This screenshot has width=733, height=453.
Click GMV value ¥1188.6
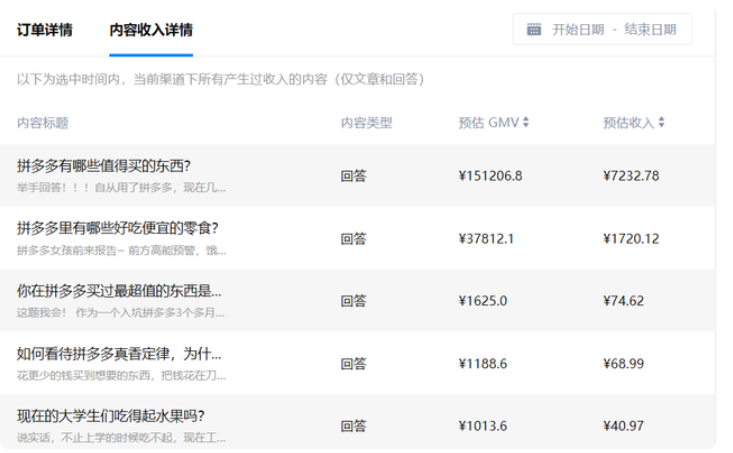pyautogui.click(x=482, y=364)
